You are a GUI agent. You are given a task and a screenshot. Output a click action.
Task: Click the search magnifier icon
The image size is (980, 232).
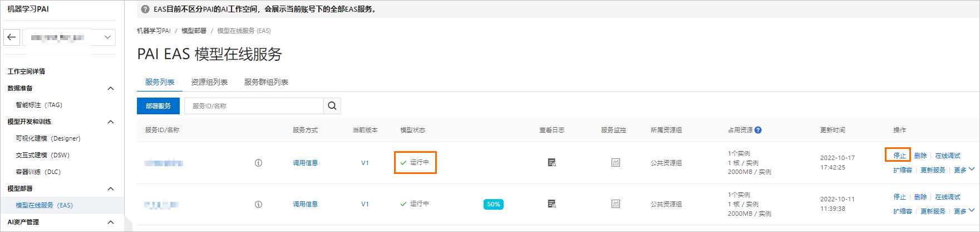pos(332,106)
